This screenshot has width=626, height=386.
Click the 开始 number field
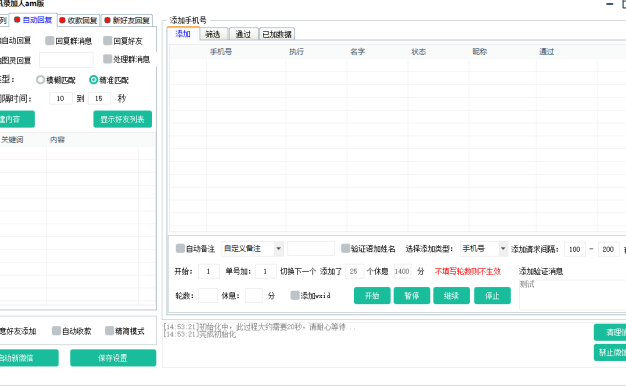pyautogui.click(x=208, y=271)
